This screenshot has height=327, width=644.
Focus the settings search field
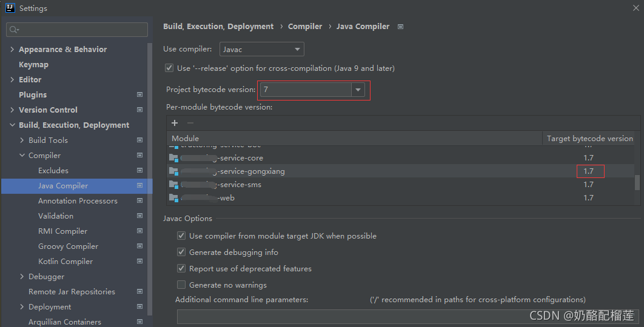(77, 30)
